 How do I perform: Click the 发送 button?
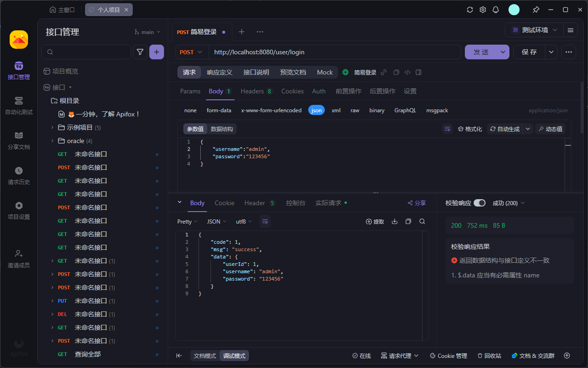[481, 52]
